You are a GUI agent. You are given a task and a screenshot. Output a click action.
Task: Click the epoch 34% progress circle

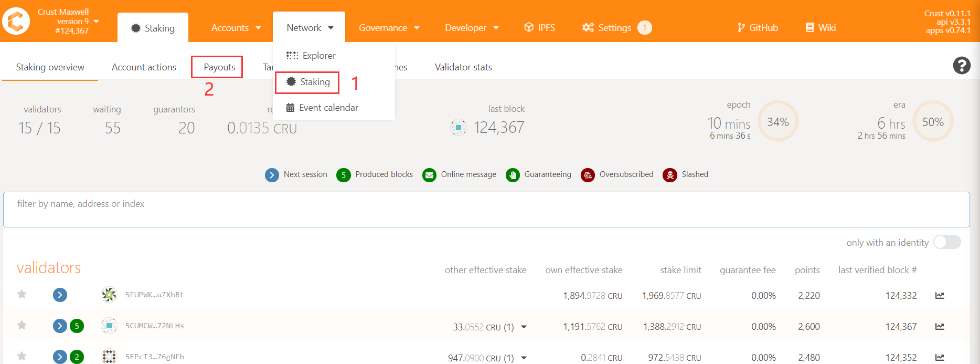pos(778,122)
